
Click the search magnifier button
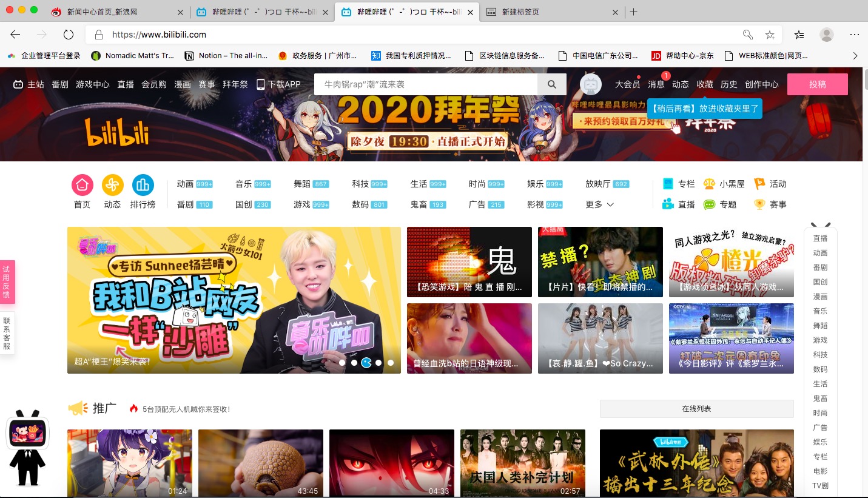click(x=552, y=84)
